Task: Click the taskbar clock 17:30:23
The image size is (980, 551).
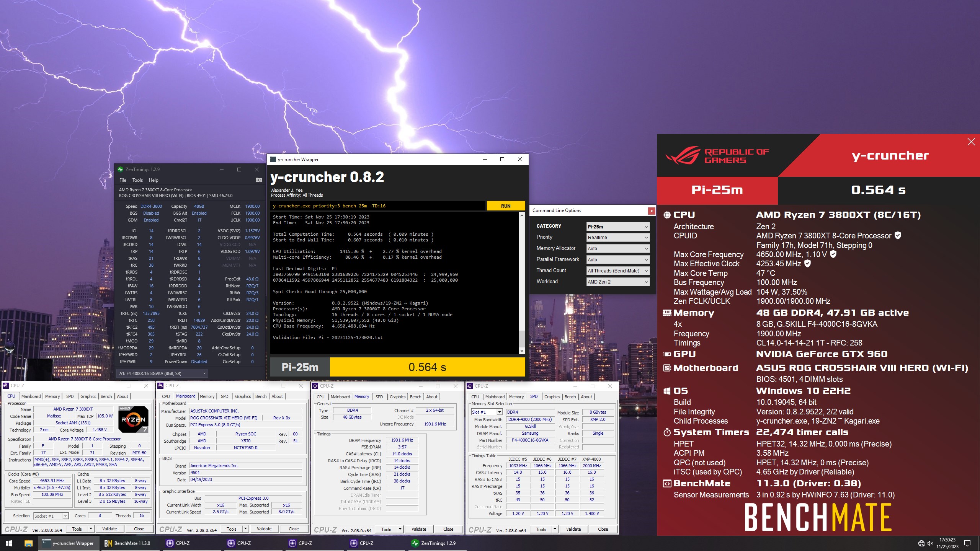Action: (x=947, y=540)
